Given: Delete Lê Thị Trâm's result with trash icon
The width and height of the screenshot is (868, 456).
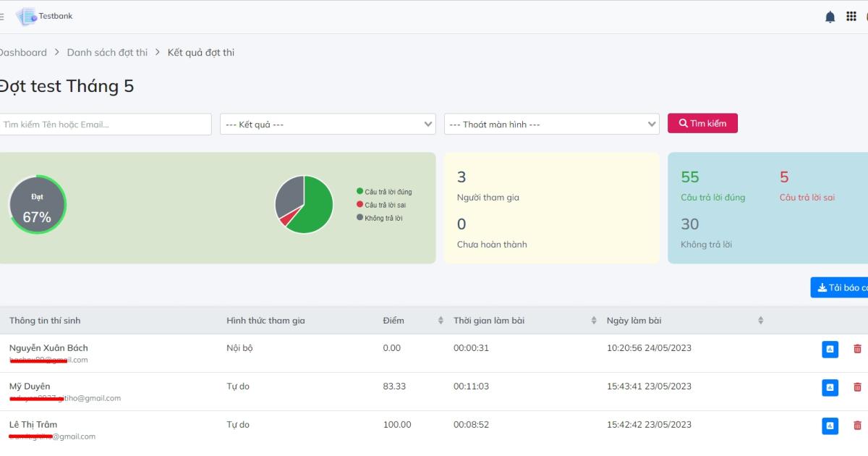Looking at the screenshot, I should tap(857, 426).
